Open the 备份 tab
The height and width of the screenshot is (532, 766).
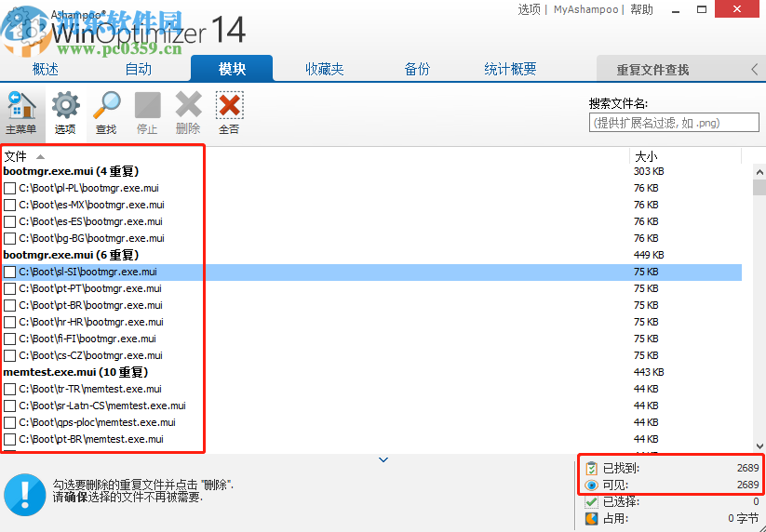pos(417,70)
